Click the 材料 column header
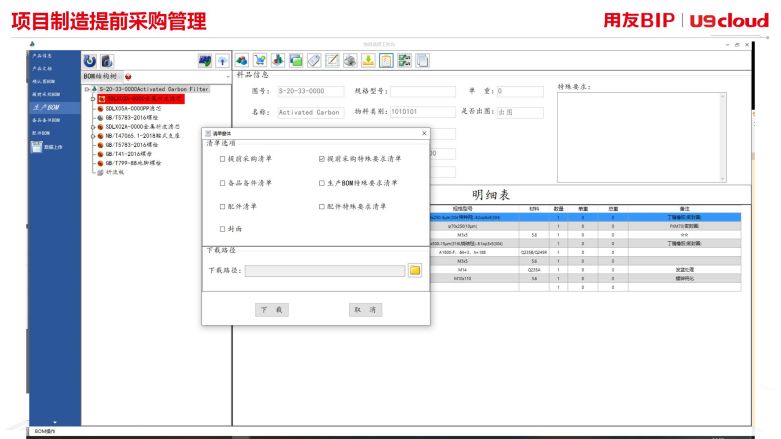 pos(534,209)
